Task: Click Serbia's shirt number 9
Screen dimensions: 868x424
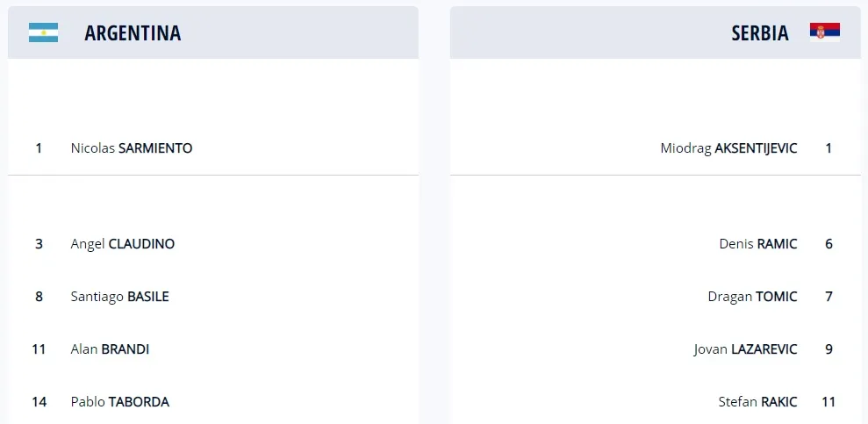Action: (829, 349)
